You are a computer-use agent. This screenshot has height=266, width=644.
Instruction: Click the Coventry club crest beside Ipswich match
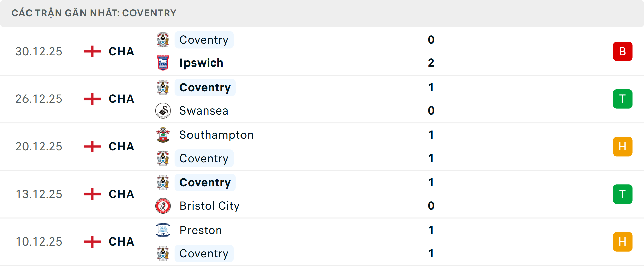coord(163,40)
